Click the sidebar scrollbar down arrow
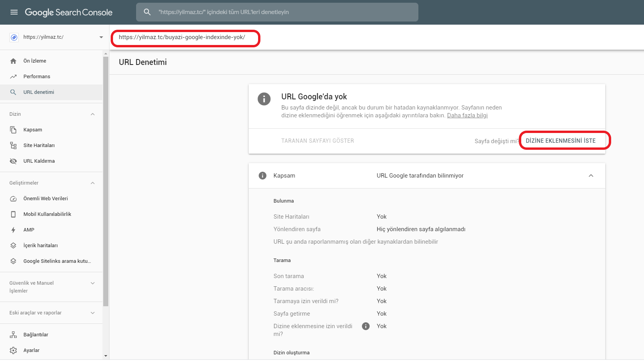Image resolution: width=644 pixels, height=361 pixels. [x=106, y=356]
